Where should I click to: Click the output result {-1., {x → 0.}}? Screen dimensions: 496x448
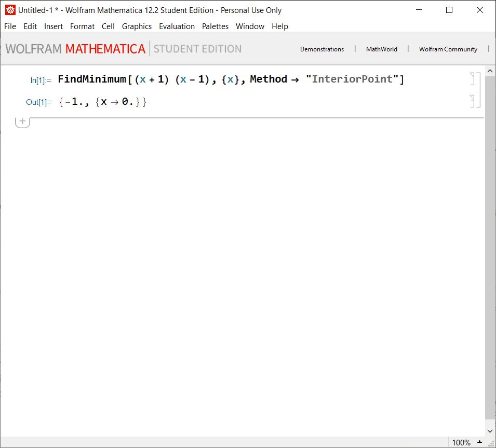pos(102,102)
